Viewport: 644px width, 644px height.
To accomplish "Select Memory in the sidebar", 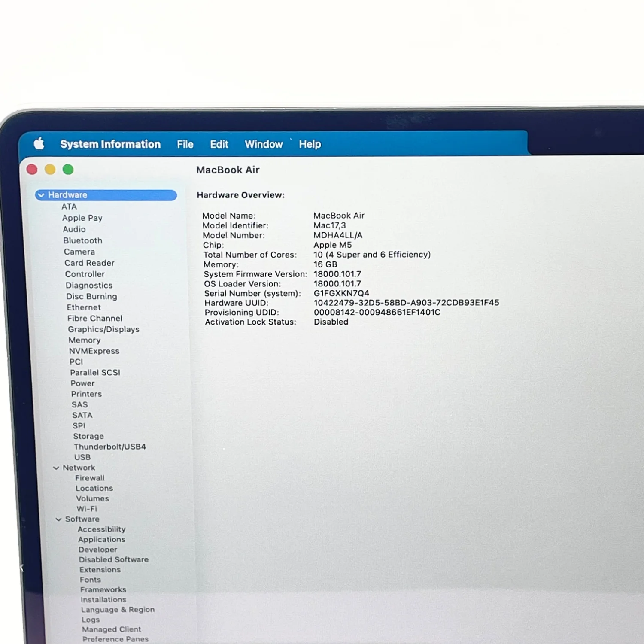I will [x=85, y=340].
